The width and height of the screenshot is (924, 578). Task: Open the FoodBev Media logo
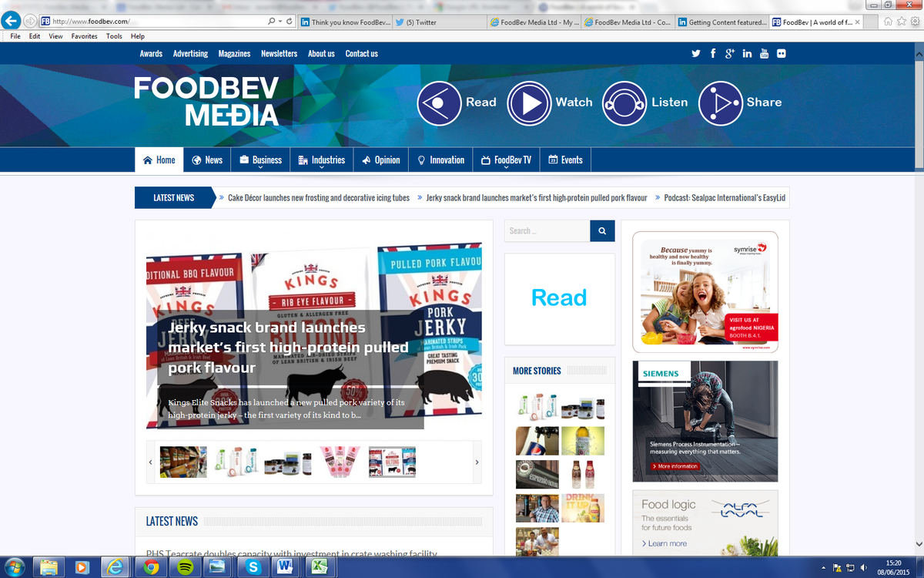(x=206, y=101)
